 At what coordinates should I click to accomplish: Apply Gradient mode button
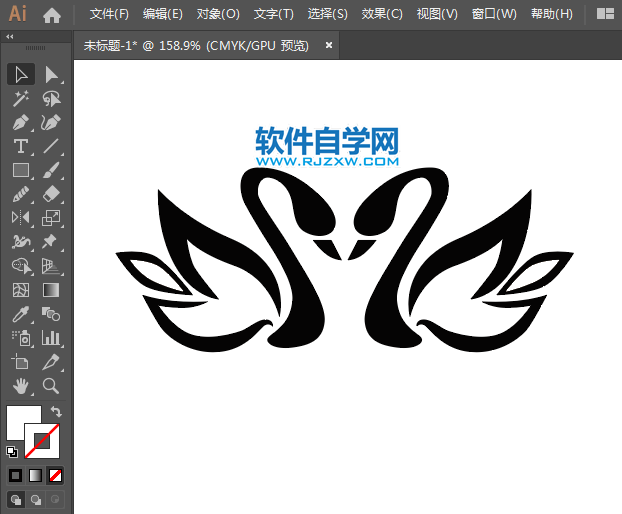point(35,475)
